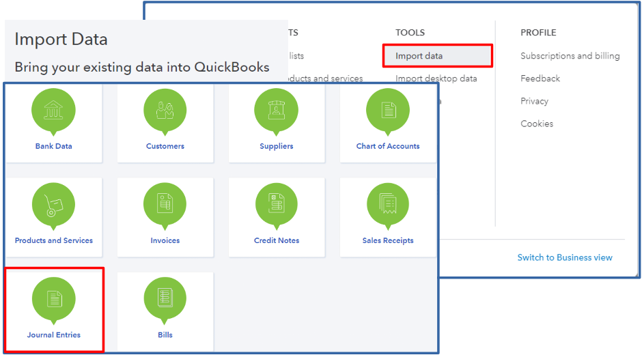
Task: Open the Customers import link
Action: 165,146
